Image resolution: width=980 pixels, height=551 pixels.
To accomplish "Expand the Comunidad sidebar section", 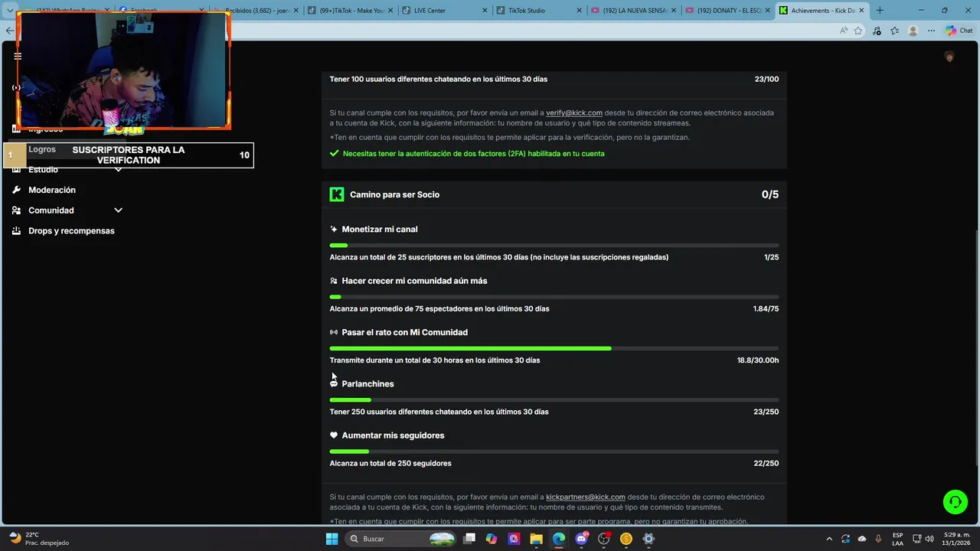I will click(x=118, y=210).
